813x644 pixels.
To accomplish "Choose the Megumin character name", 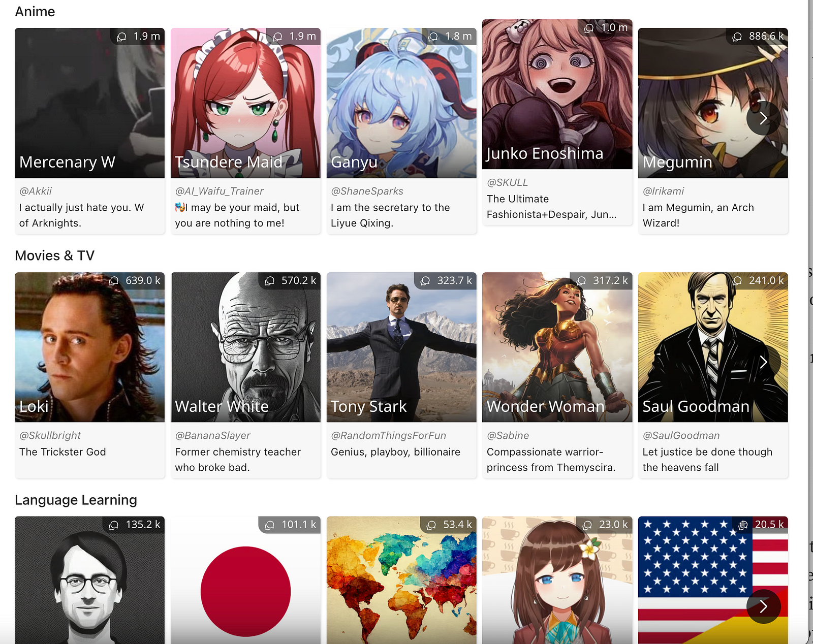I will pyautogui.click(x=677, y=162).
